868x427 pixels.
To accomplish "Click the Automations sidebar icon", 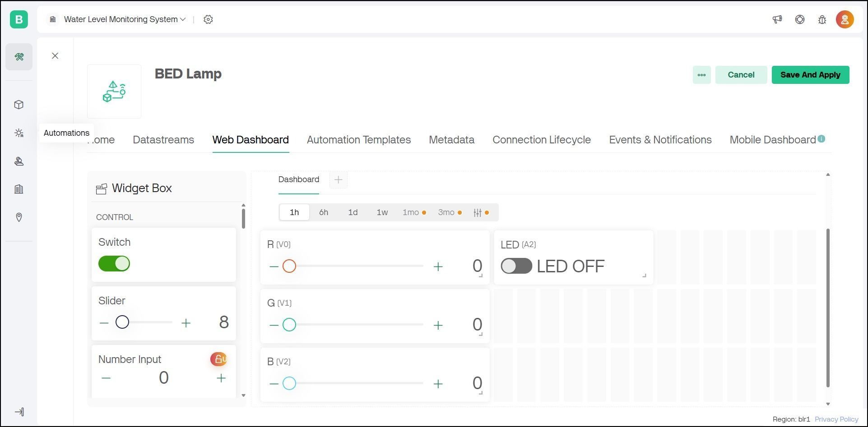I will [x=19, y=133].
